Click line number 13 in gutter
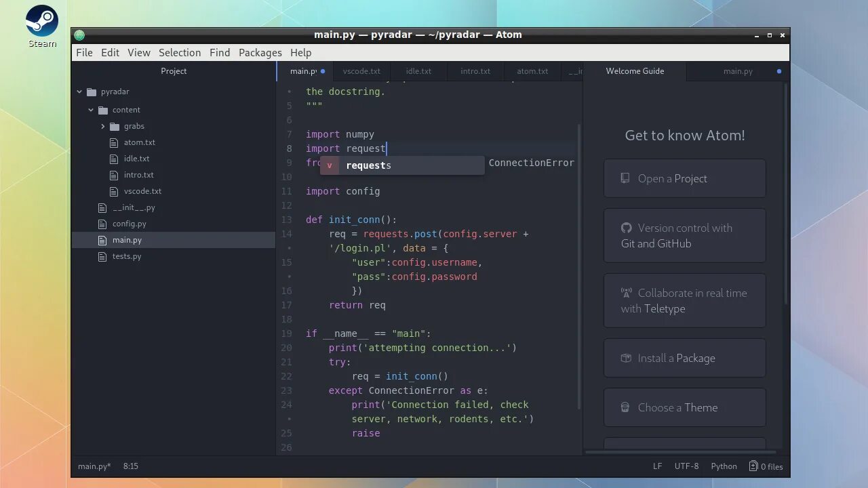This screenshot has height=488, width=868. click(287, 220)
